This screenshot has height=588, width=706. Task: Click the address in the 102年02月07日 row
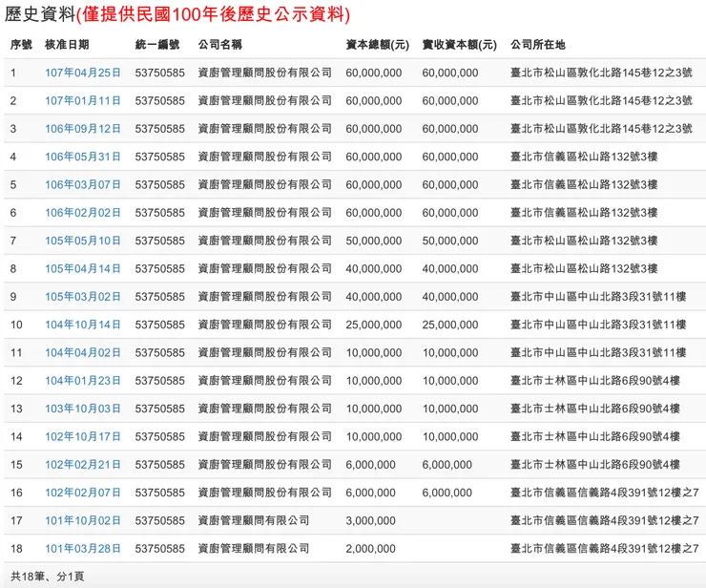pyautogui.click(x=605, y=492)
